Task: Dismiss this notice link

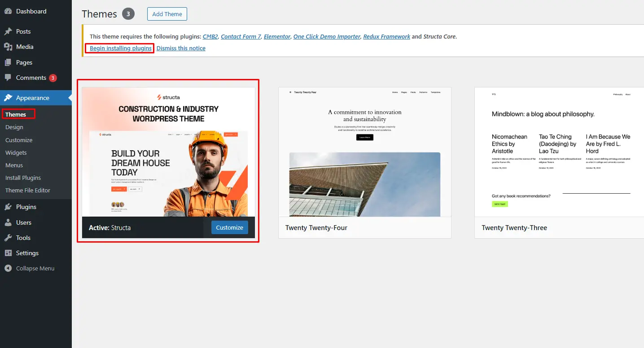Action: click(181, 48)
